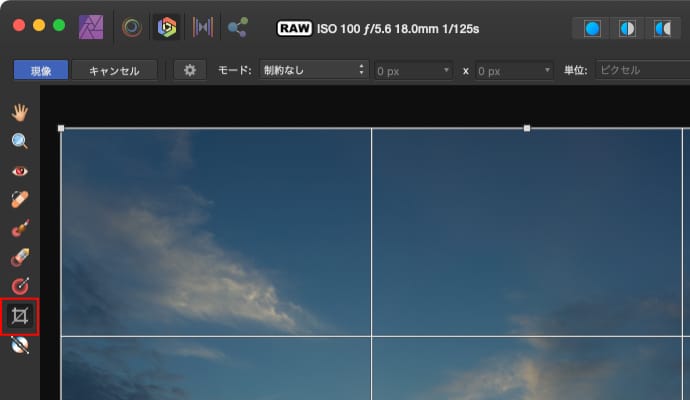
Task: Click the top-center crop handle
Action: point(527,128)
